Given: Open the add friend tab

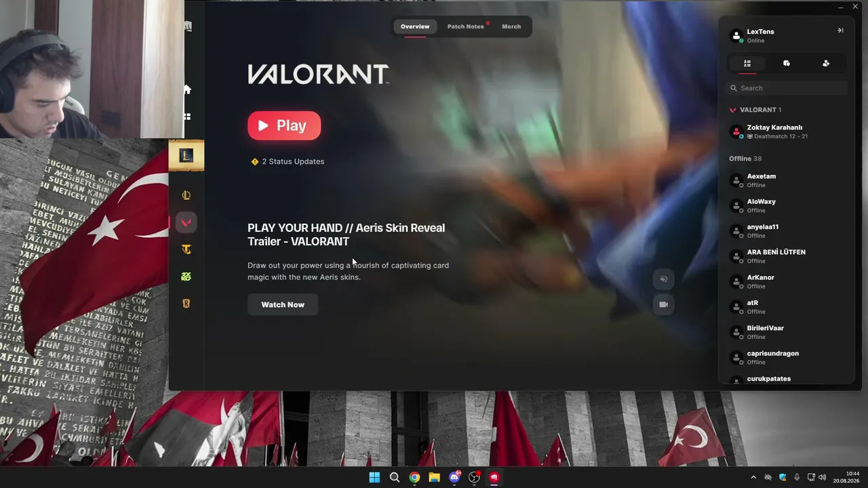Looking at the screenshot, I should (826, 64).
